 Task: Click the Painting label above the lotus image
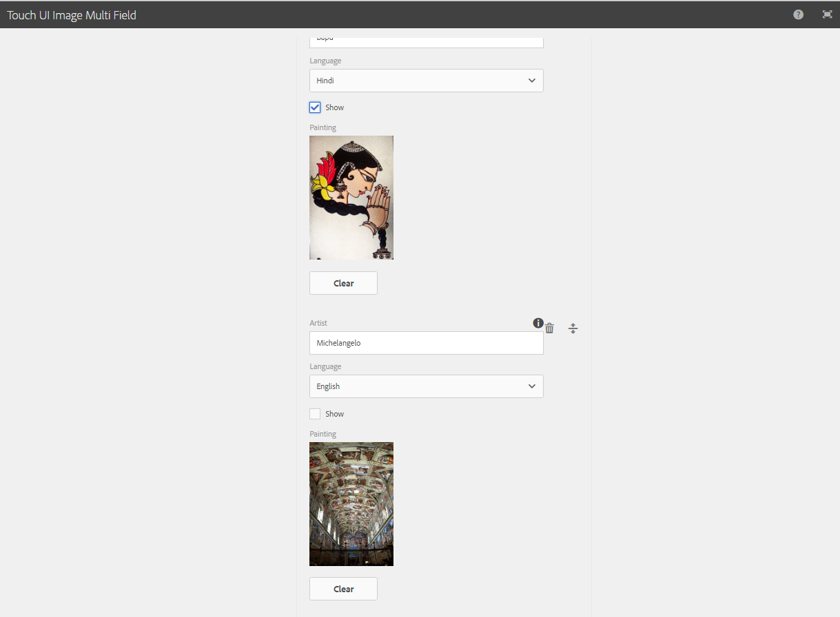pos(322,127)
